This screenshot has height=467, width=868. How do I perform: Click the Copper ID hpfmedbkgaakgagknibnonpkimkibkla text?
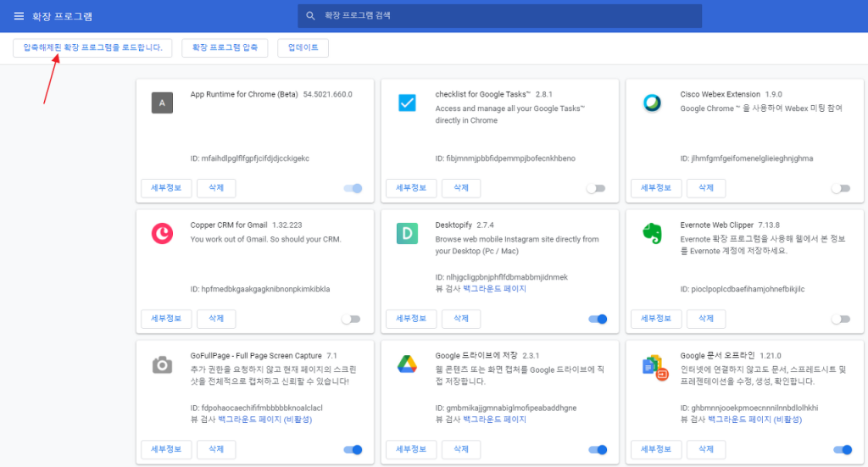pyautogui.click(x=260, y=289)
